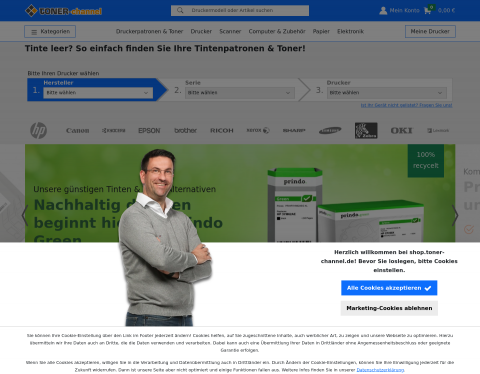Viewport: 480px width, 374px height.
Task: Click the Toner-channel logo
Action: coord(64,11)
